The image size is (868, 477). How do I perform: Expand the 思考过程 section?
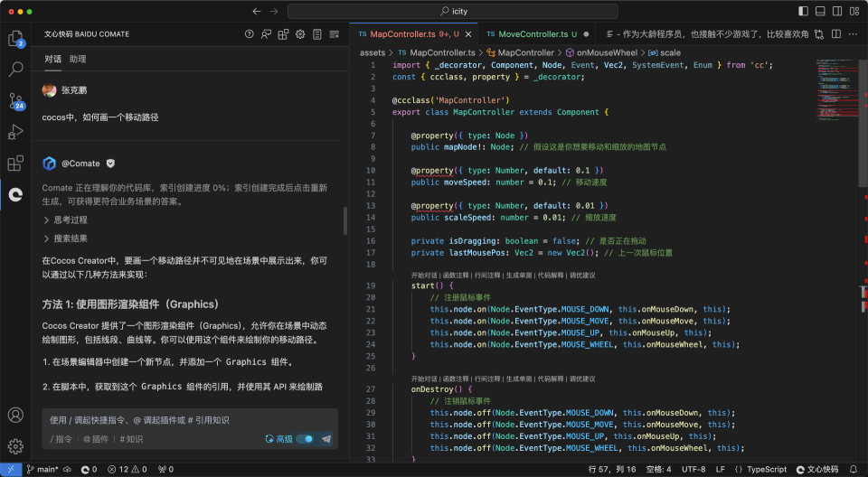coord(65,220)
